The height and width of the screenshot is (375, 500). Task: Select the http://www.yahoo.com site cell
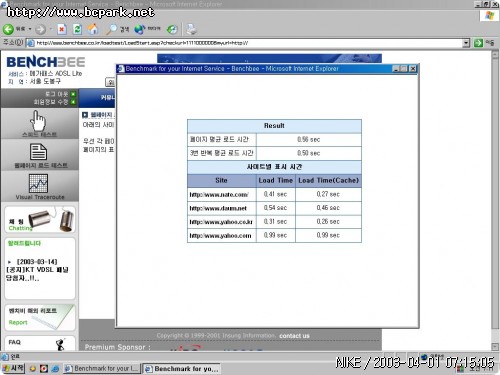pyautogui.click(x=222, y=236)
